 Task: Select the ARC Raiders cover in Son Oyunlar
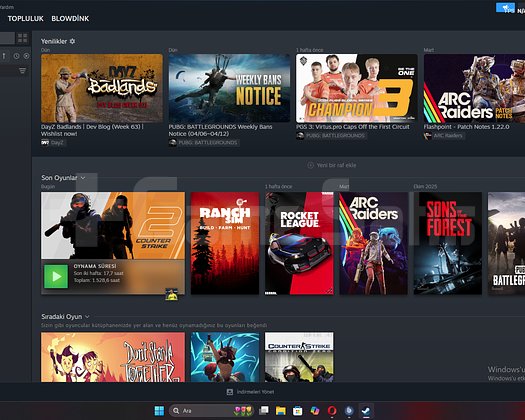(374, 243)
